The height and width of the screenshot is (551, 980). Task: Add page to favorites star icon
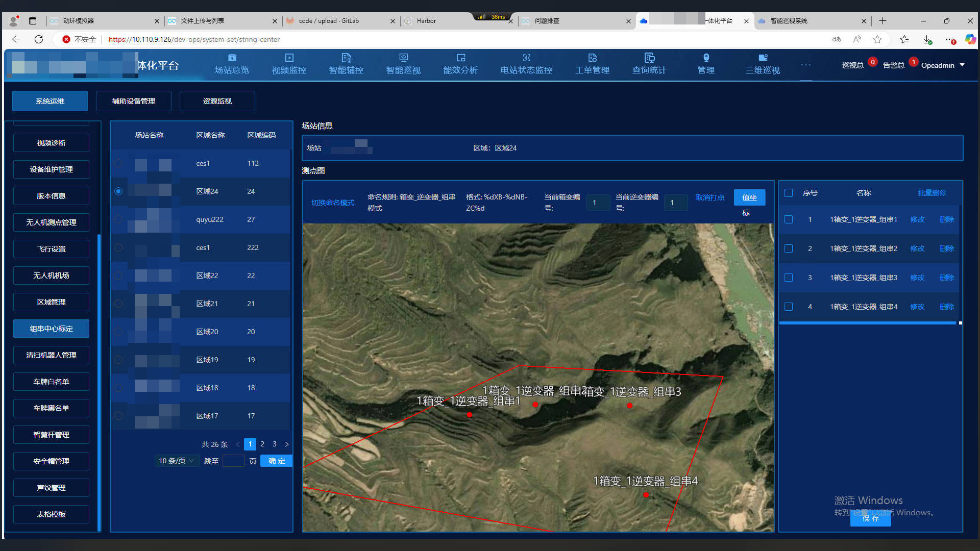pyautogui.click(x=877, y=39)
